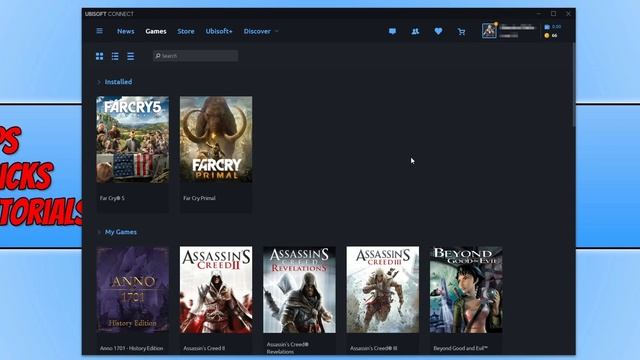640x360 pixels.
Task: Collapse the Installed section chevron
Action: 99,82
